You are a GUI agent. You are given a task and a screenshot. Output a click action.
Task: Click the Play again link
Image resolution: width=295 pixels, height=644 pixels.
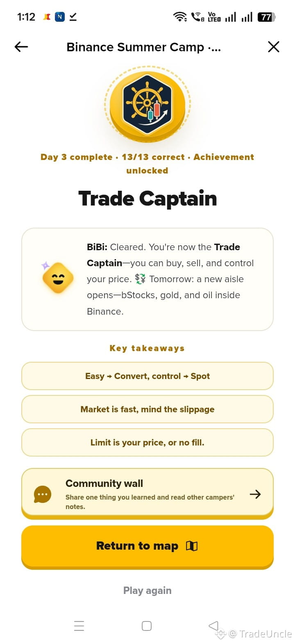coord(147,590)
